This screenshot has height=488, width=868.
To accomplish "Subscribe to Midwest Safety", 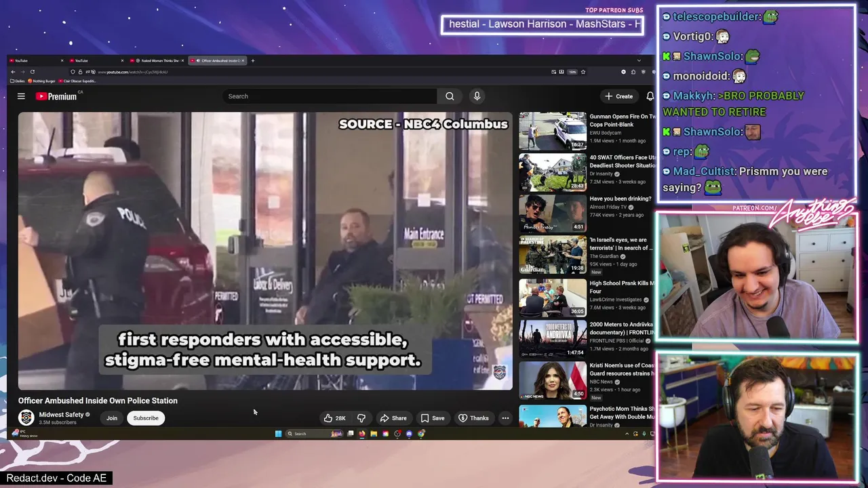I will [146, 418].
